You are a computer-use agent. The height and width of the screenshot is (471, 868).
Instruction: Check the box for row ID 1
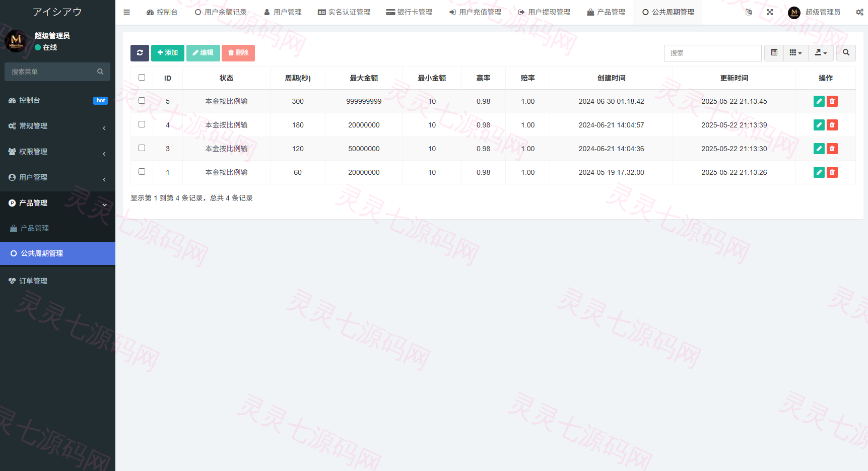142,172
